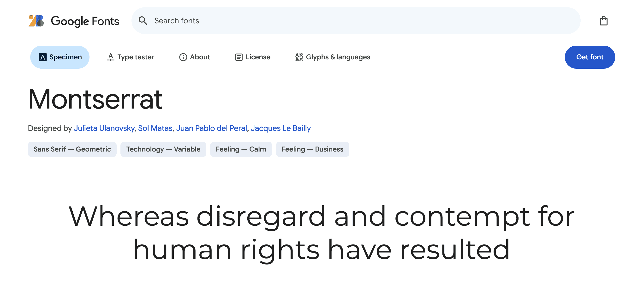644x304 pixels.
Task: Choose the Feeling — Calm tag
Action: point(241,149)
